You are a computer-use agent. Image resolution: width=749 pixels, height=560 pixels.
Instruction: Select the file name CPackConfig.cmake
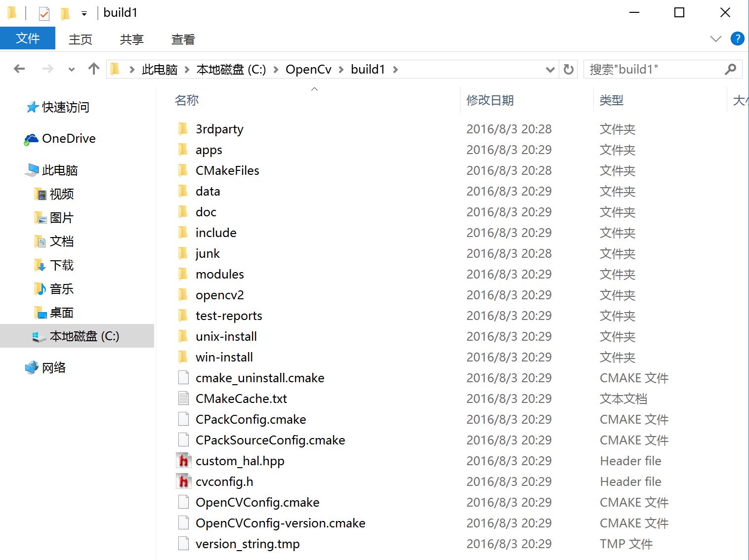[251, 420]
